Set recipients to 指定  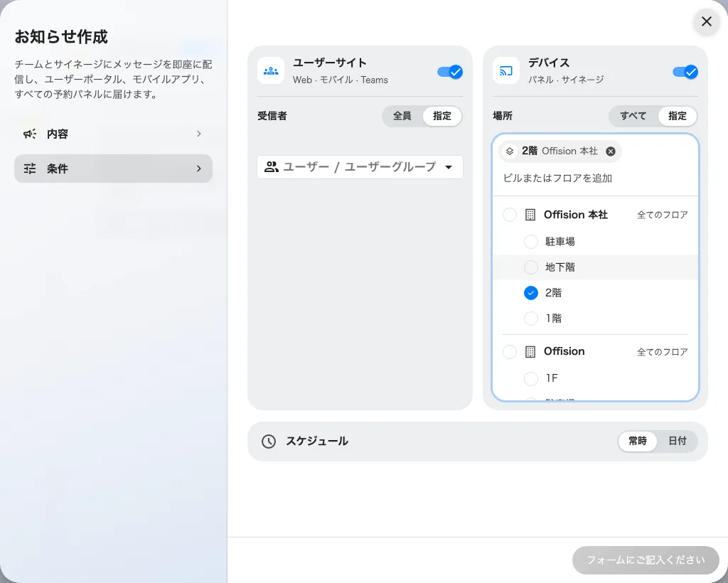point(442,116)
